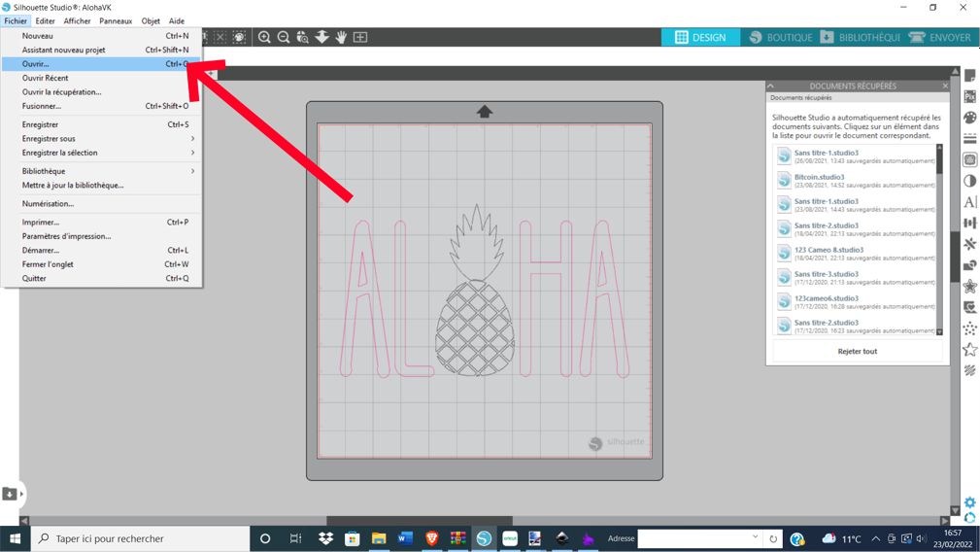
Task: Open the Fichier menu
Action: click(x=16, y=20)
